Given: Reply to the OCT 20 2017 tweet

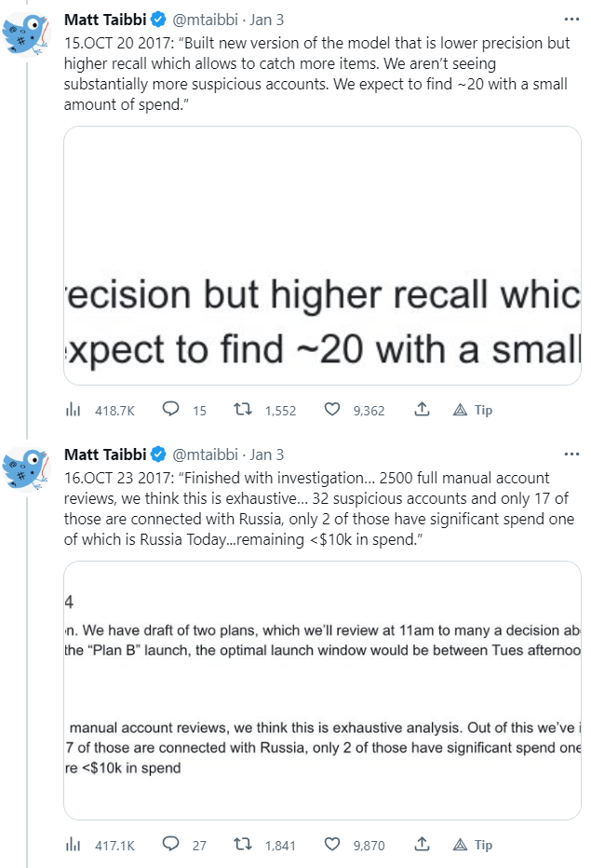Looking at the screenshot, I should point(171,410).
